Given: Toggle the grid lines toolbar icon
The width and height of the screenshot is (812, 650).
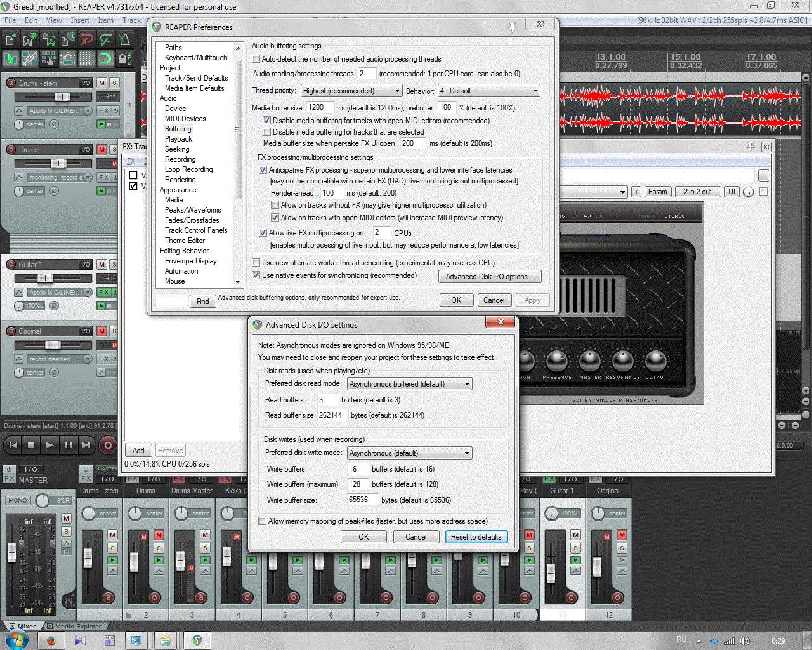Looking at the screenshot, I should 86,59.
